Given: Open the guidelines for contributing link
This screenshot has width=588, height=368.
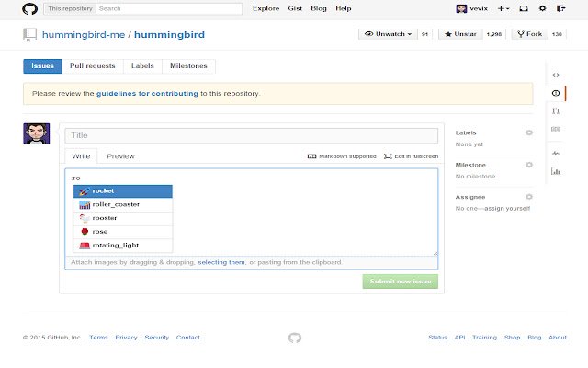Looking at the screenshot, I should 147,94.
